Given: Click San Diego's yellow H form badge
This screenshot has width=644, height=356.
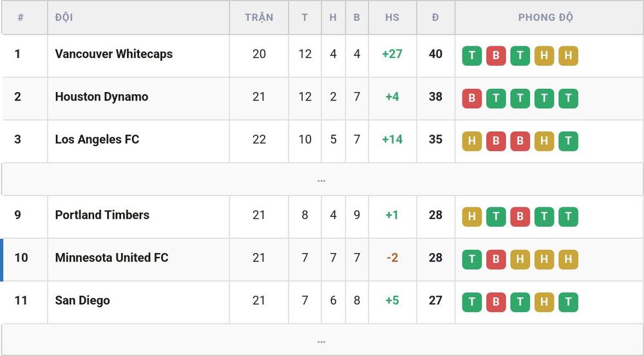Looking at the screenshot, I should pos(544,302).
